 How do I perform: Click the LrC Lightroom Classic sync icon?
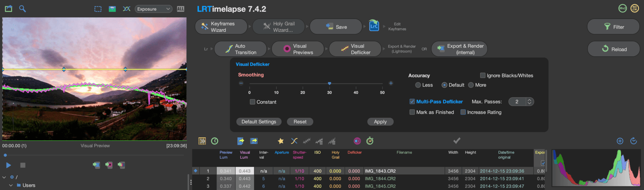[x=374, y=26]
